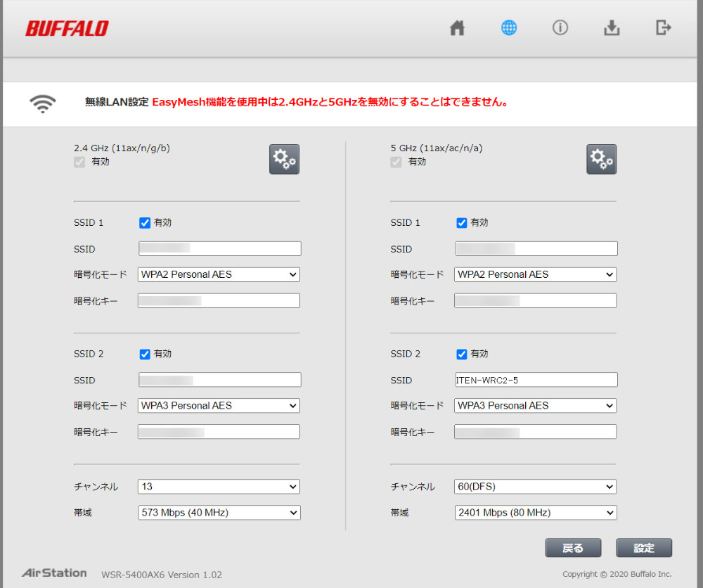The image size is (703, 588).
Task: Click the ITEN-WRC2-5 SSID field
Action: pos(536,379)
